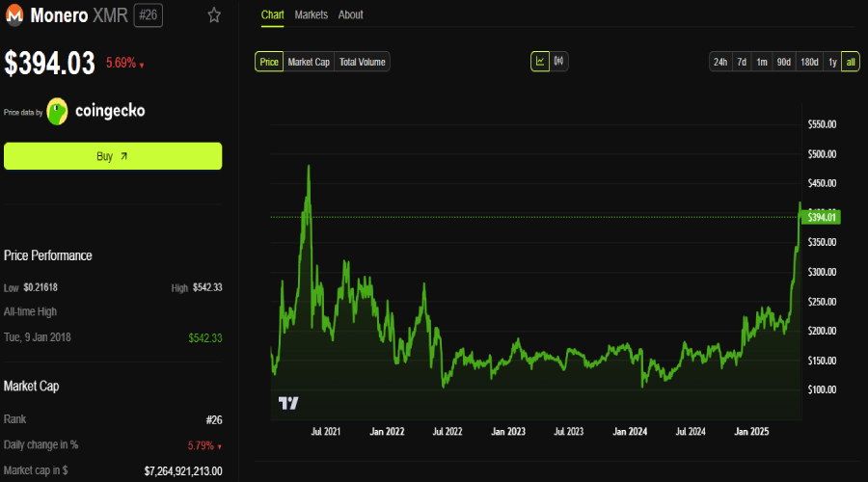Click the $394.01 current price marker
Screen dimensions: 868x482
pyautogui.click(x=822, y=217)
